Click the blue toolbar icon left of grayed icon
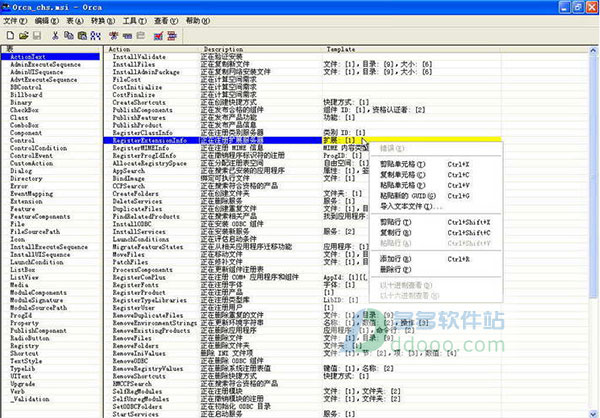Image resolution: width=600 pixels, height=418 pixels. [x=127, y=36]
